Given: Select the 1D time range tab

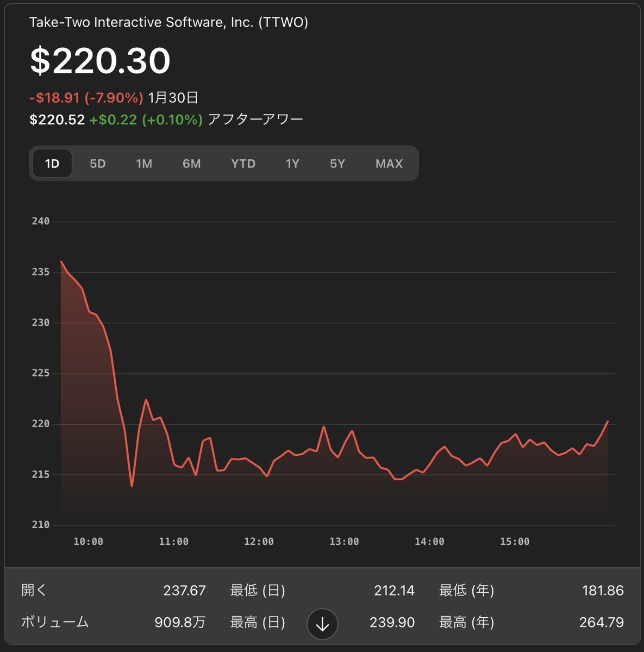Looking at the screenshot, I should point(52,164).
